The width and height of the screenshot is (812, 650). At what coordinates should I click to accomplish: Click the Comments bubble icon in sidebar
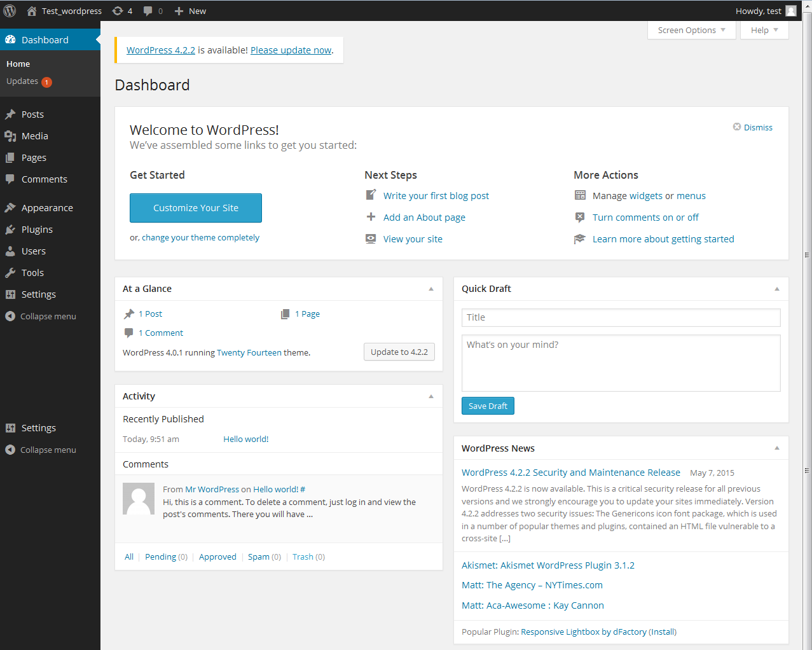(x=10, y=179)
